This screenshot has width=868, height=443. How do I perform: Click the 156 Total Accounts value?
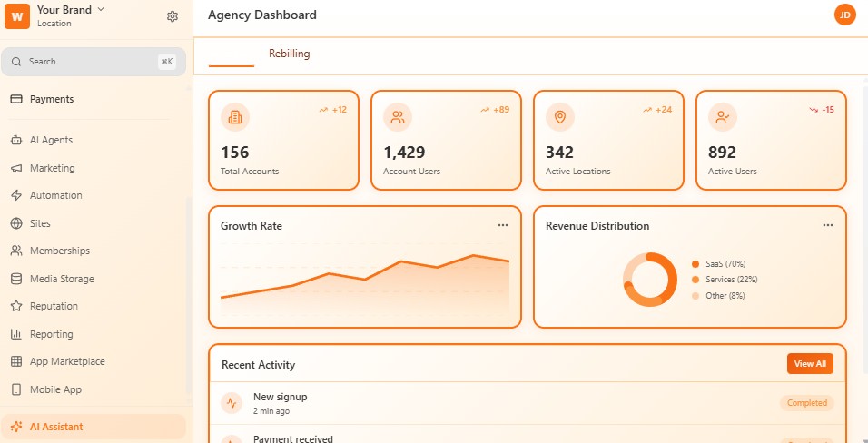click(x=235, y=153)
